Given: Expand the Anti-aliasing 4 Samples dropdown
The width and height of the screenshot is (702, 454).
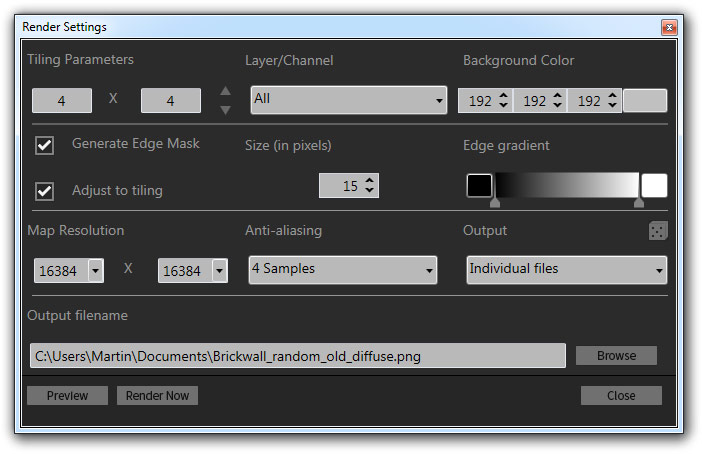Looking at the screenshot, I should (x=342, y=270).
